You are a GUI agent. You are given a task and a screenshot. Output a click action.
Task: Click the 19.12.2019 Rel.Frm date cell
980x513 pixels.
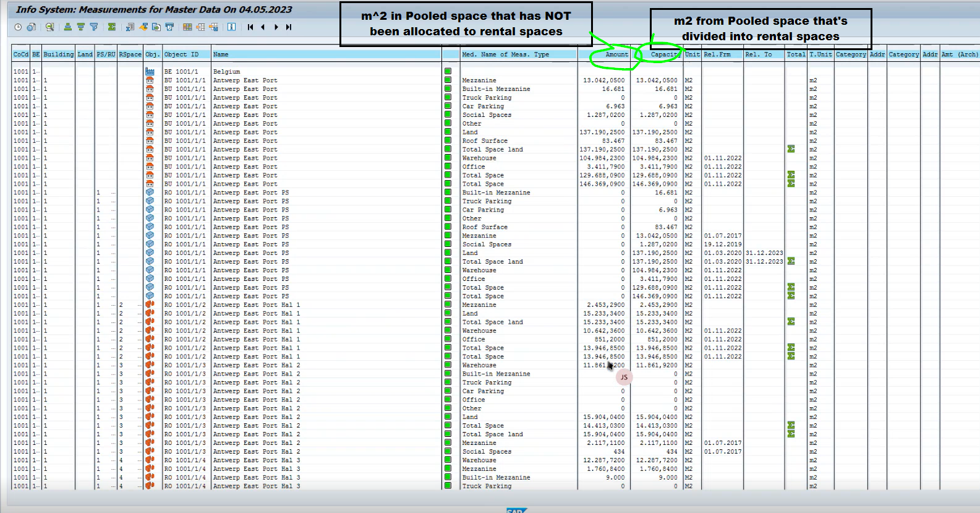point(722,244)
